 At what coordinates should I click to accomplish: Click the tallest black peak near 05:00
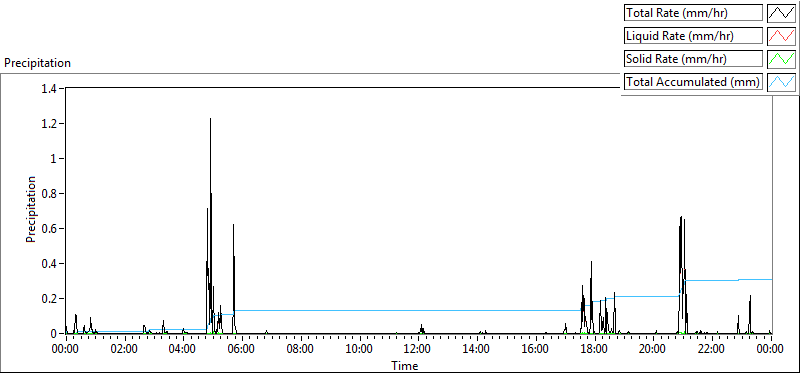coord(210,120)
